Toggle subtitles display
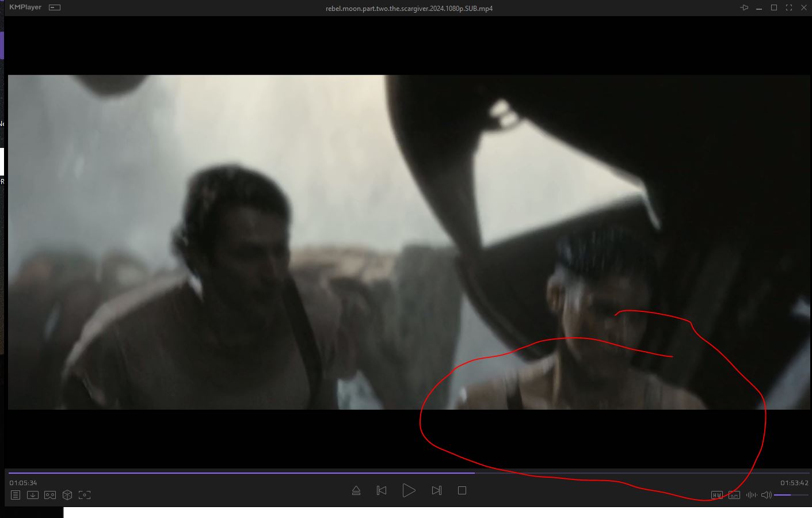The height and width of the screenshot is (518, 812). tap(734, 495)
